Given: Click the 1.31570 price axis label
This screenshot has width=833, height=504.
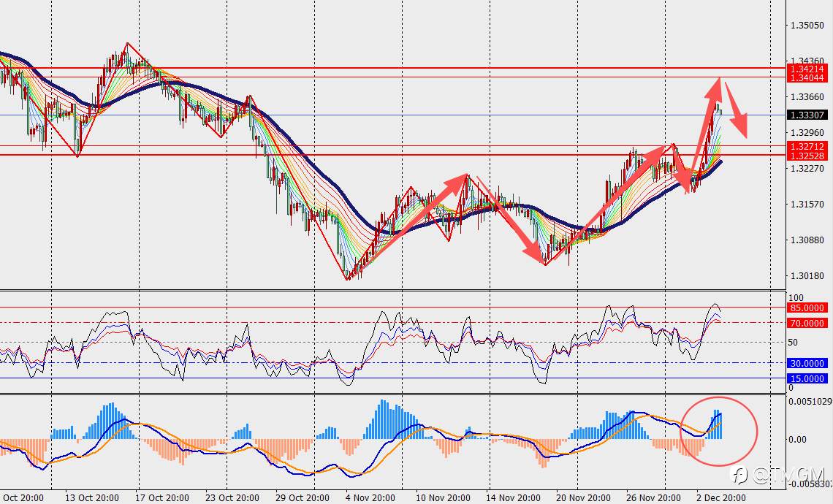Looking at the screenshot, I should (x=807, y=205).
